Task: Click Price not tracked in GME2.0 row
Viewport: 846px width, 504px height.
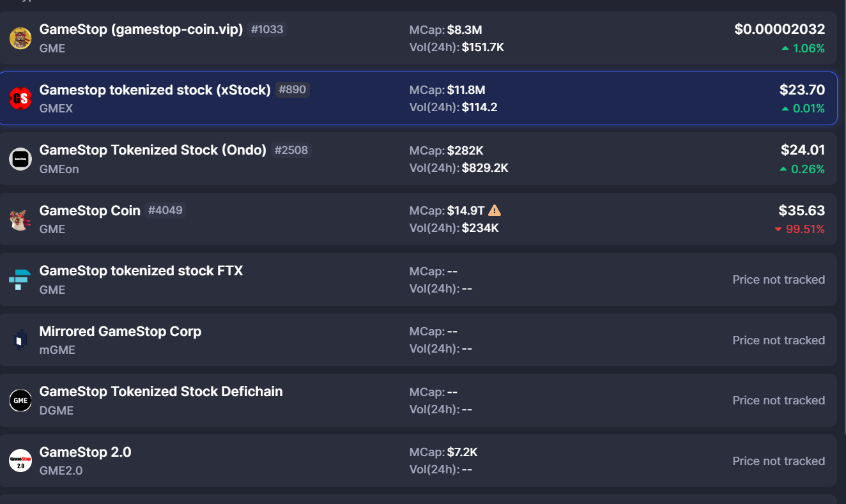Action: (779, 461)
